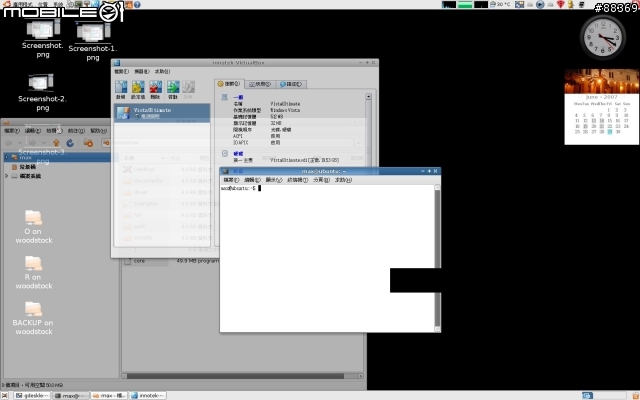Viewport: 640px width, 400px height.
Task: Select the VistaUltimate virtual machine entry
Action: (x=162, y=113)
